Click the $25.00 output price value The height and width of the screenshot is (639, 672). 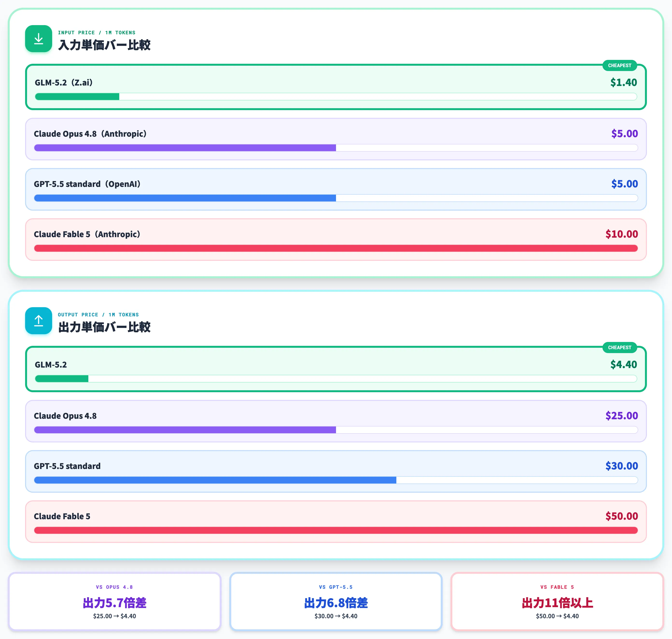pos(622,416)
